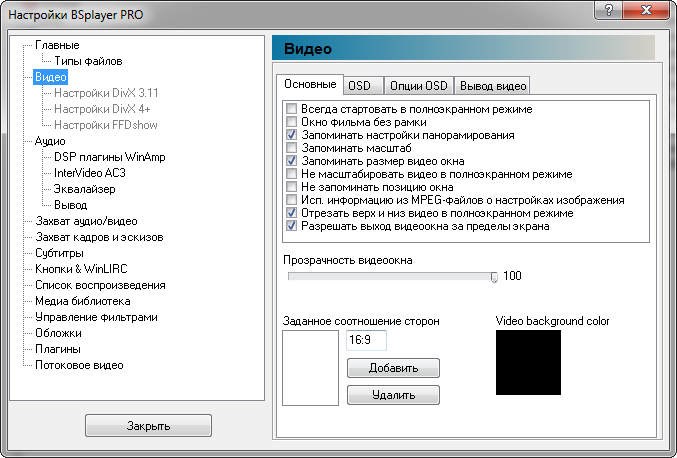
Task: Select 'Обложки' tree item
Action: [58, 333]
